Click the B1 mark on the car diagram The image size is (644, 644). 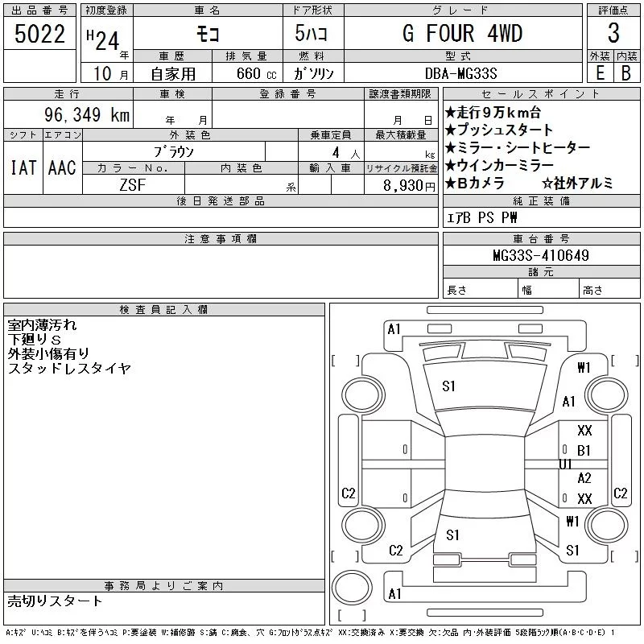coord(584,451)
